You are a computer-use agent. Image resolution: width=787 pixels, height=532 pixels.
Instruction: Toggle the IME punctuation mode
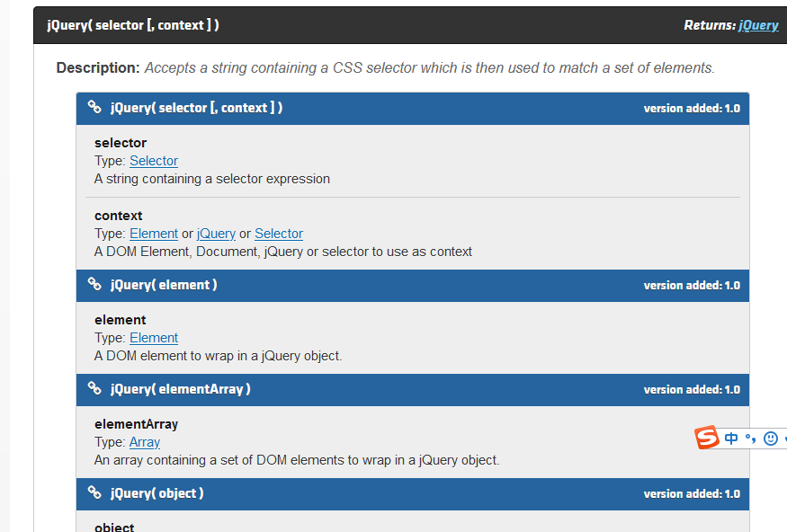tap(750, 439)
